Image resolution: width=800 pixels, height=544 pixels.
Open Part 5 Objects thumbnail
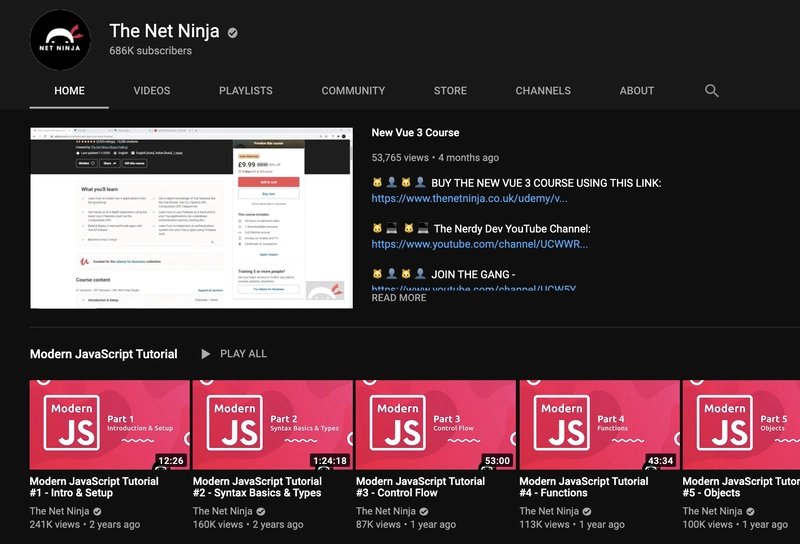(741, 425)
